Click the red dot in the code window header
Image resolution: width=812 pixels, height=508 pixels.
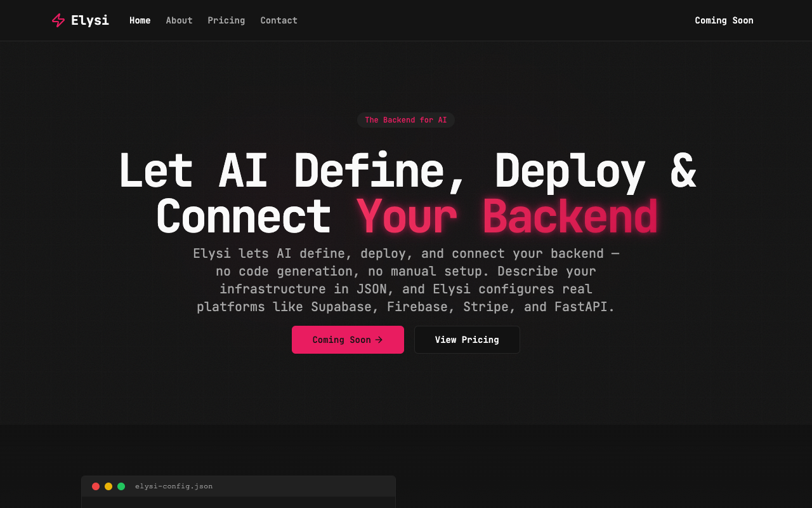click(x=95, y=486)
